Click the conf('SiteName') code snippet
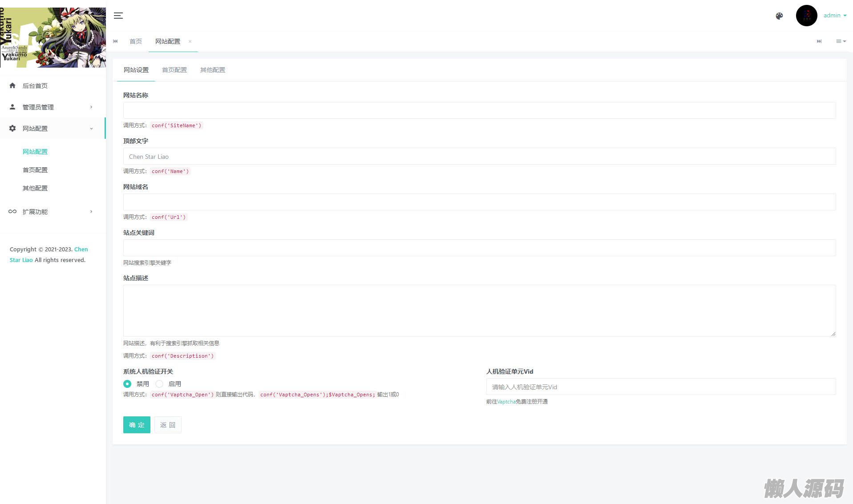Viewport: 853px width, 504px height. [x=176, y=125]
